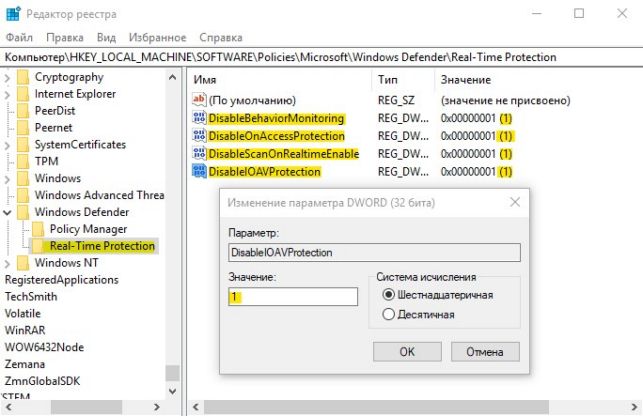This screenshot has height=416, width=643.
Task: Select the DisableIOAVProtection DWORD icon in the list
Action: tap(199, 171)
